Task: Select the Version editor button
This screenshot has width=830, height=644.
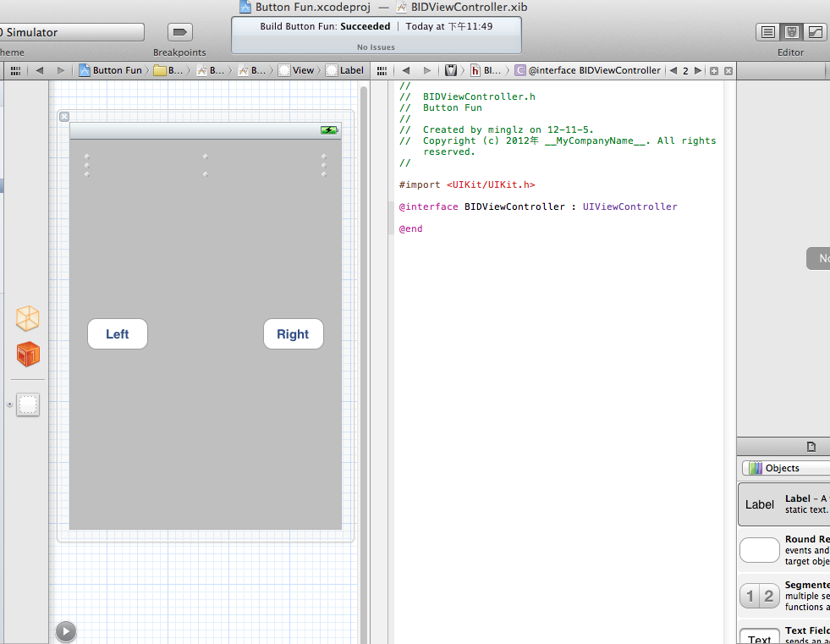Action: [x=815, y=32]
